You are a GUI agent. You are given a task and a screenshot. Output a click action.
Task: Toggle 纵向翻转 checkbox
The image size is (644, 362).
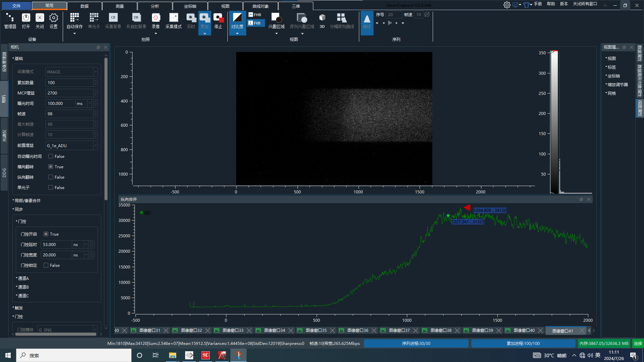(x=51, y=177)
